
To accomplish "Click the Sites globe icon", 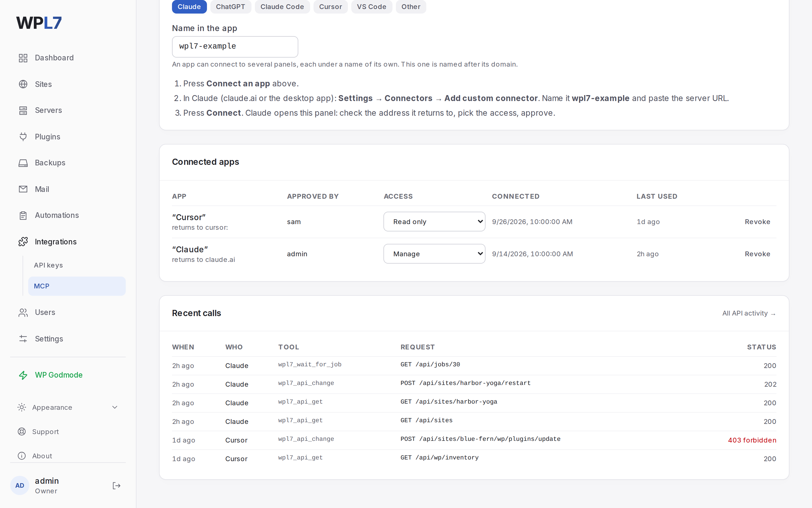I will click(23, 84).
